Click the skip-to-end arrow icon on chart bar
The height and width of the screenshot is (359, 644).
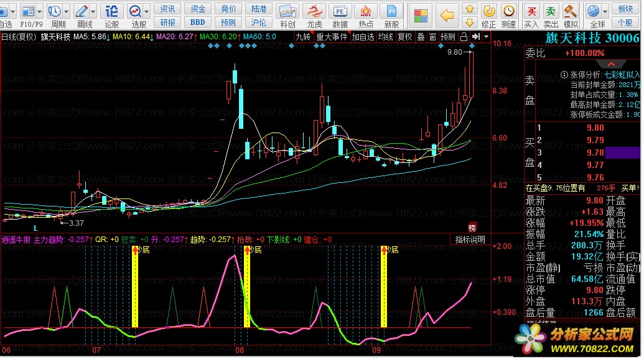point(475,37)
